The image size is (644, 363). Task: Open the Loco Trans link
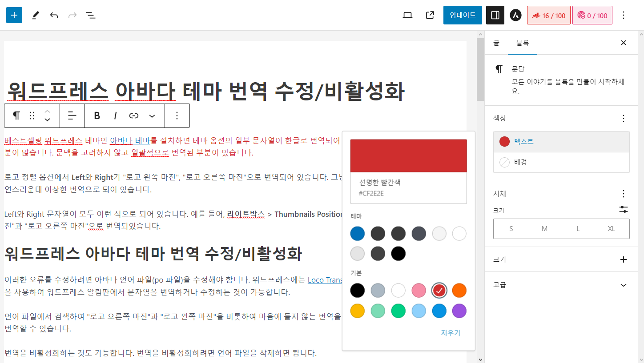(326, 280)
